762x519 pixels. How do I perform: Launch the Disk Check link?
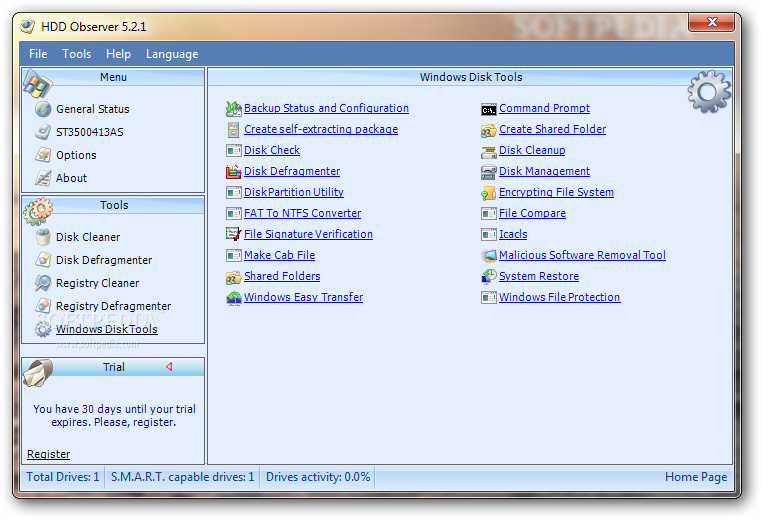click(x=272, y=150)
